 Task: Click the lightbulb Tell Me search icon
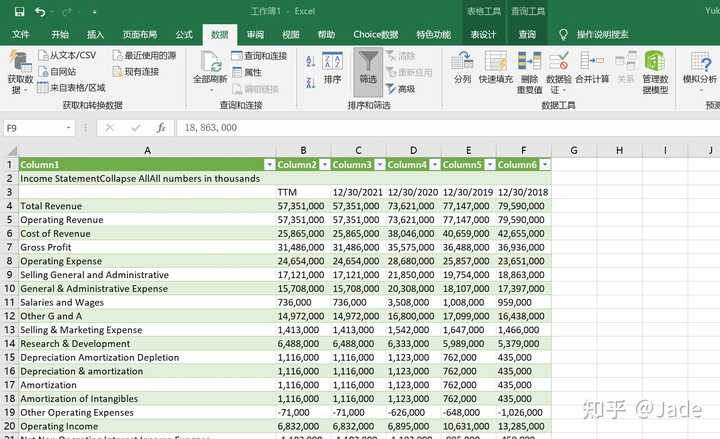[x=563, y=34]
